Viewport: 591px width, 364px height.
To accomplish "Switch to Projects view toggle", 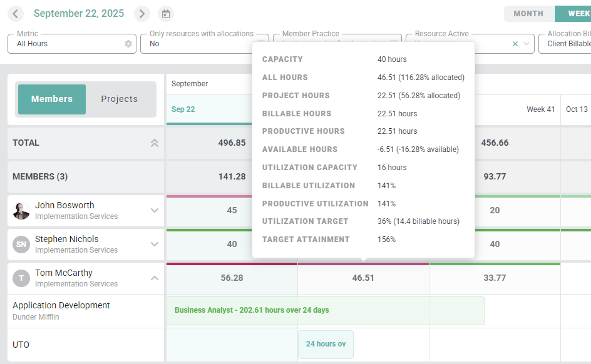I will pyautogui.click(x=119, y=99).
